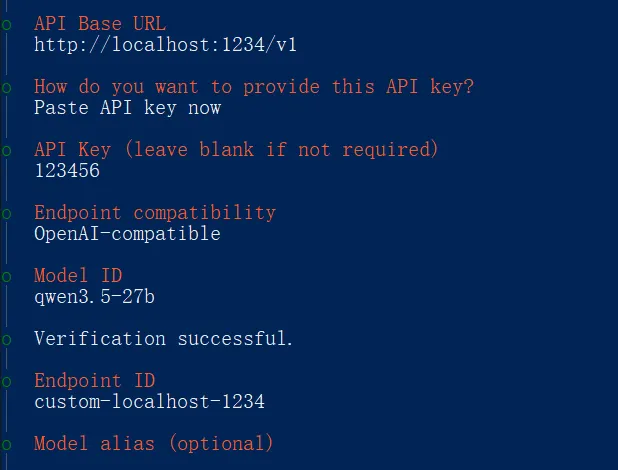Click the step marker next to the API key question
The width and height of the screenshot is (618, 470).
(6, 87)
